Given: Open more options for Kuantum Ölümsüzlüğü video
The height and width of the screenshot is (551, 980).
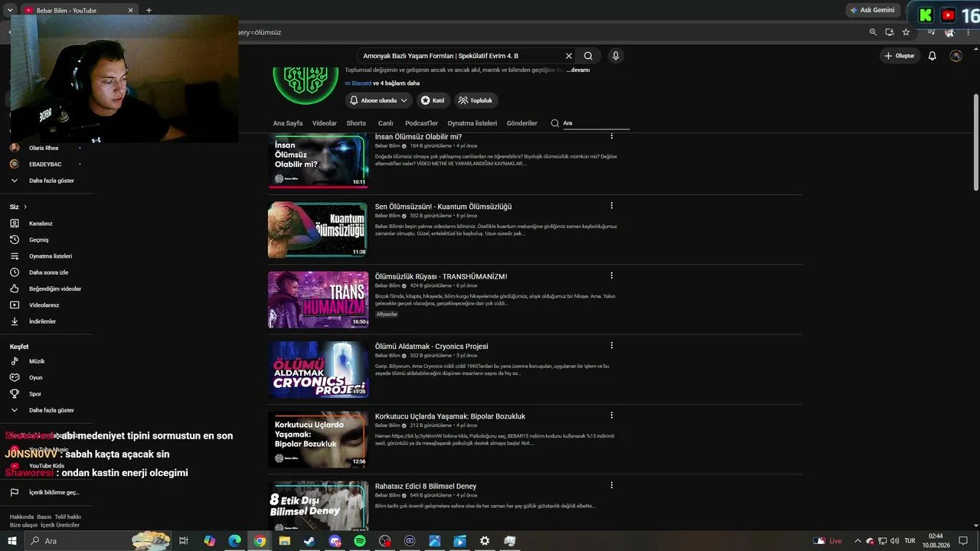Looking at the screenshot, I should tap(611, 206).
